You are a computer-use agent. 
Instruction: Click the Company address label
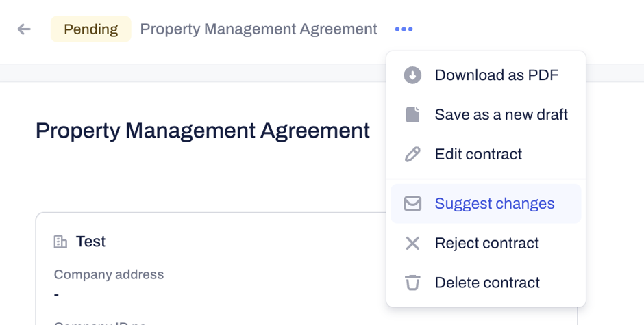tap(109, 274)
